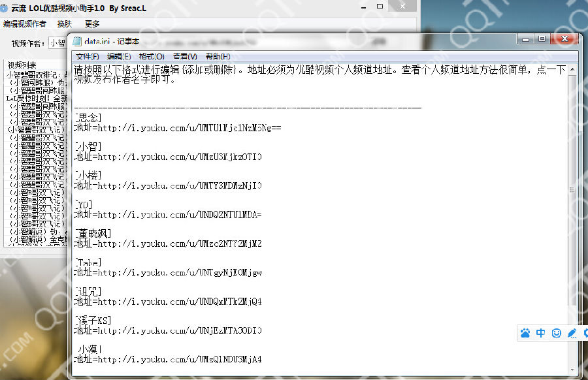Click the [思念] section line

click(x=88, y=118)
